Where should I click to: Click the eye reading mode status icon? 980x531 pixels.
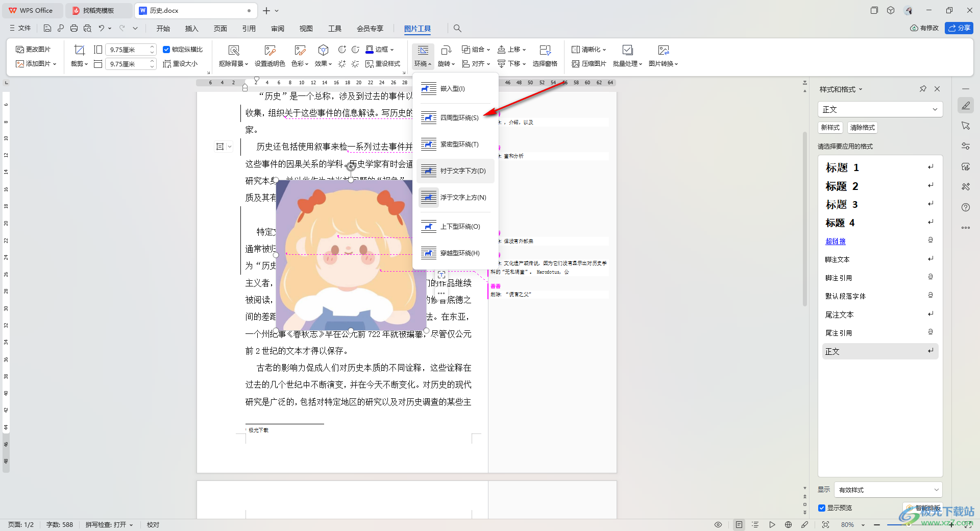718,524
